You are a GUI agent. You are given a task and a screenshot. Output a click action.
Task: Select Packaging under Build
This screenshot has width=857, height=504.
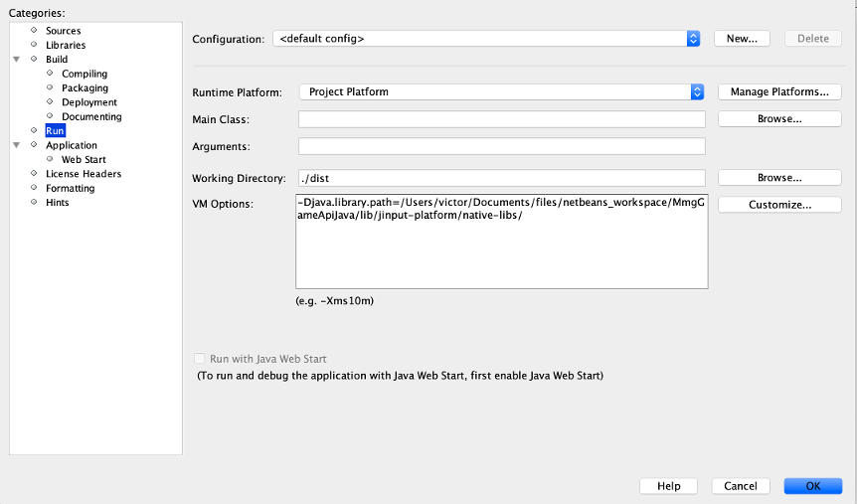(x=85, y=88)
